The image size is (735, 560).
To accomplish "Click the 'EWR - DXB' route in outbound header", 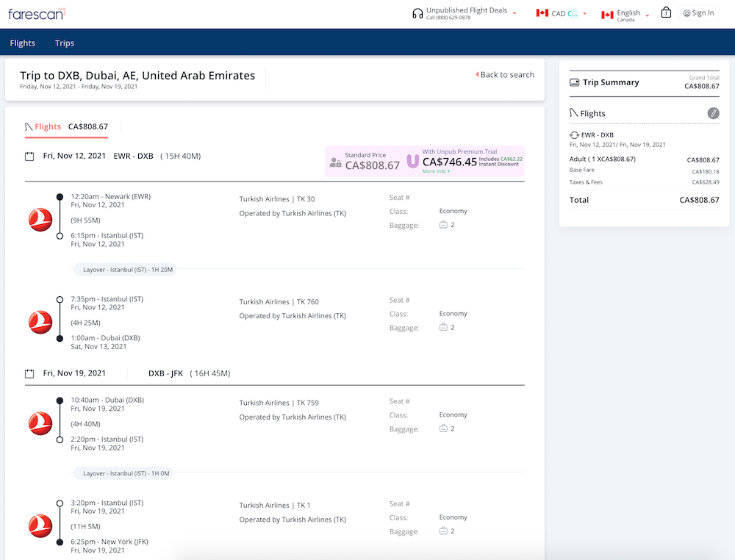I will click(x=134, y=156).
